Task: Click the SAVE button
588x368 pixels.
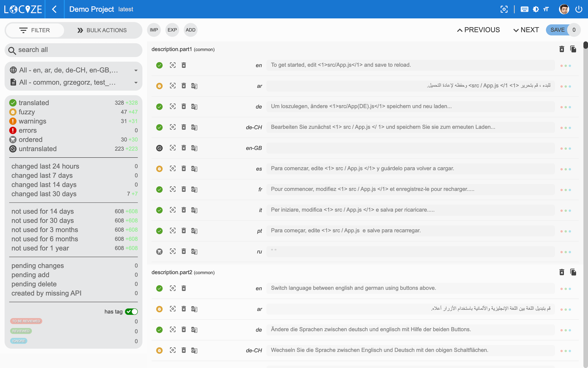Action: (x=557, y=30)
